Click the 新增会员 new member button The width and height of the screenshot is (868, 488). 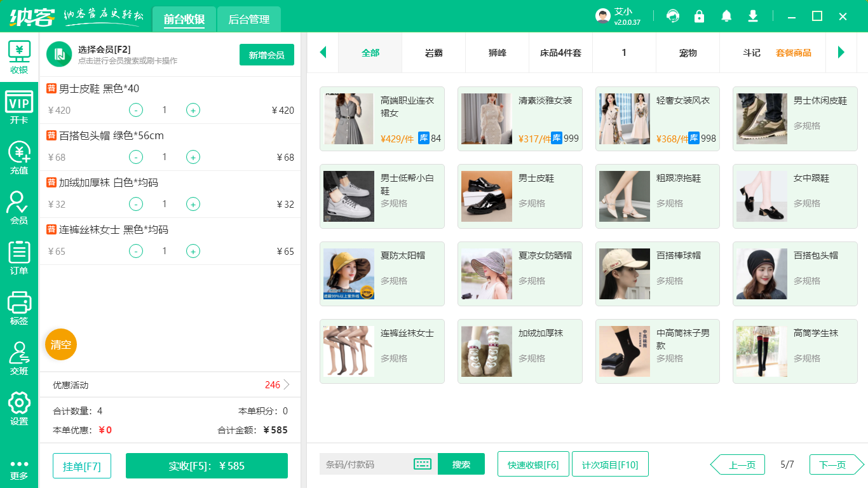tap(266, 55)
